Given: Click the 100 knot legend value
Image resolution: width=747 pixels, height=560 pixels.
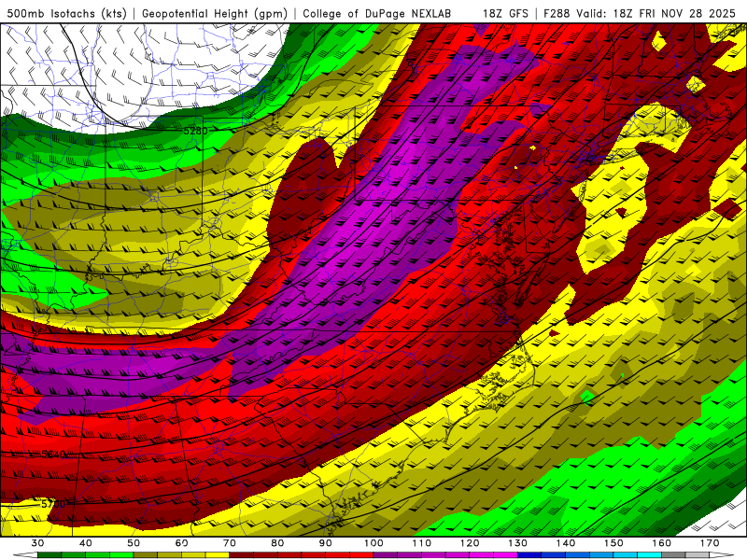Looking at the screenshot, I should pyautogui.click(x=374, y=543).
